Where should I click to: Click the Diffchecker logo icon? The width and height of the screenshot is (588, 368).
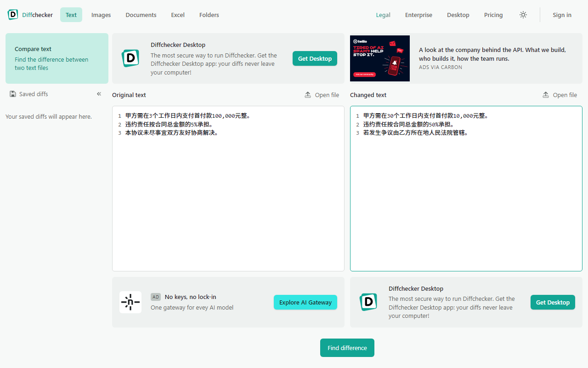(x=13, y=15)
